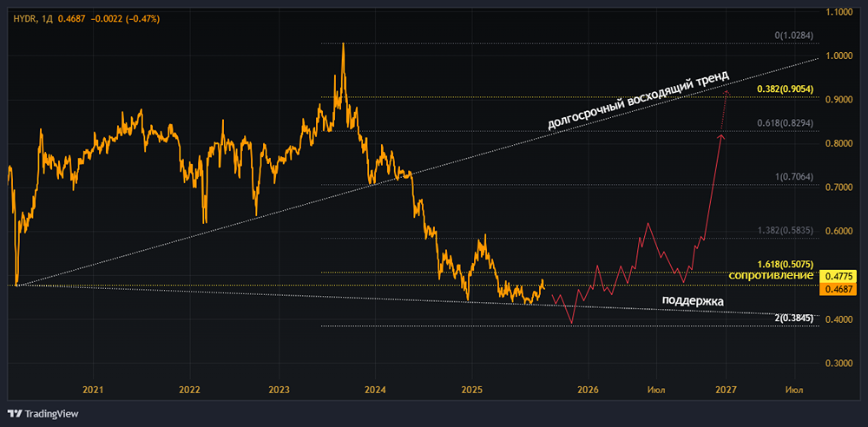Click the 2021 time axis label
The image size is (868, 427).
93,390
